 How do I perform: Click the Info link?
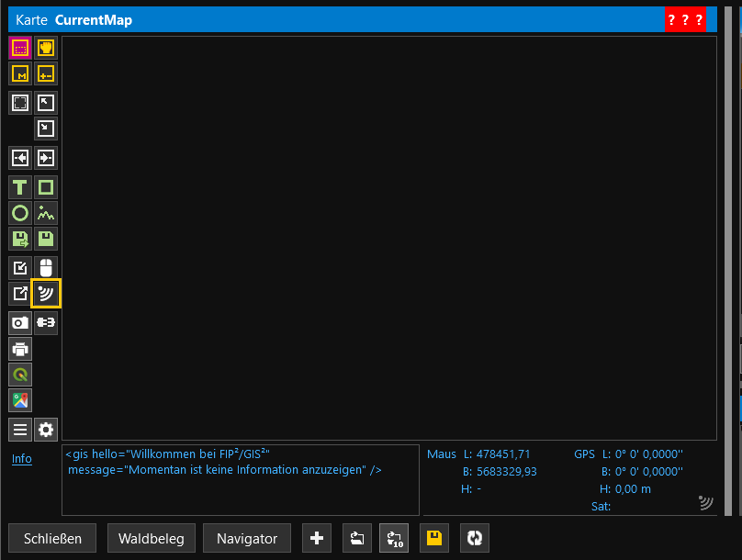(22, 459)
